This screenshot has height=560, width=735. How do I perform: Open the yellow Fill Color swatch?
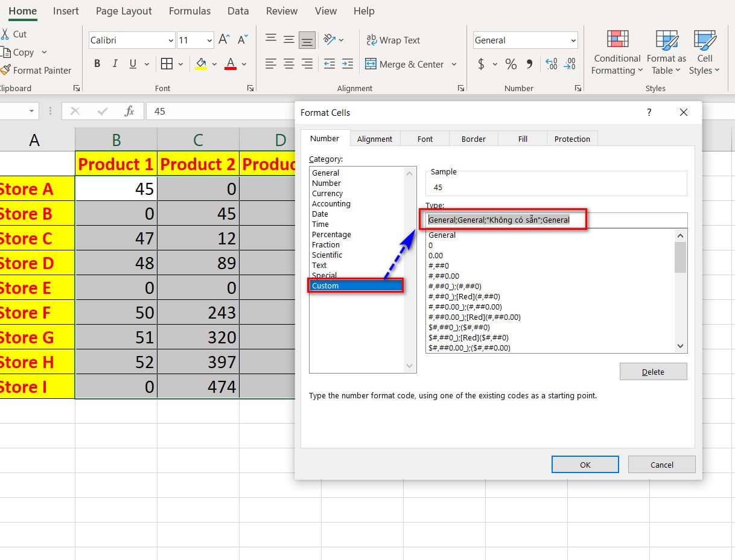(201, 64)
